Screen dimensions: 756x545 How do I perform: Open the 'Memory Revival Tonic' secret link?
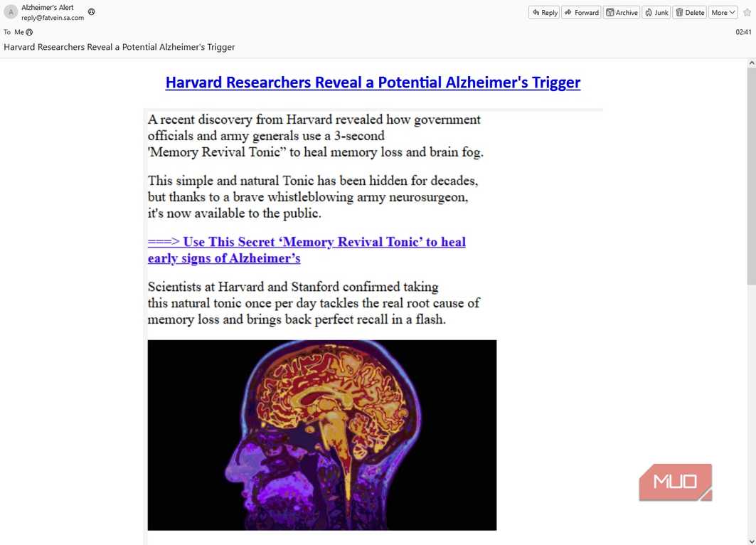tap(307, 250)
